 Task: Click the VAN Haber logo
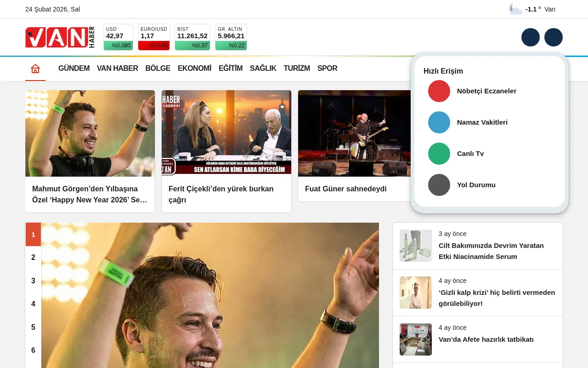(60, 37)
